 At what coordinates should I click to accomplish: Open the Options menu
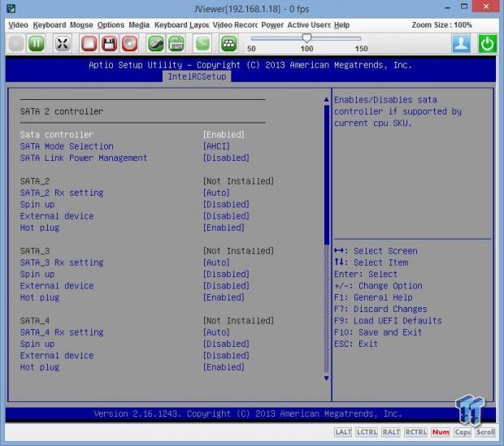pos(111,25)
